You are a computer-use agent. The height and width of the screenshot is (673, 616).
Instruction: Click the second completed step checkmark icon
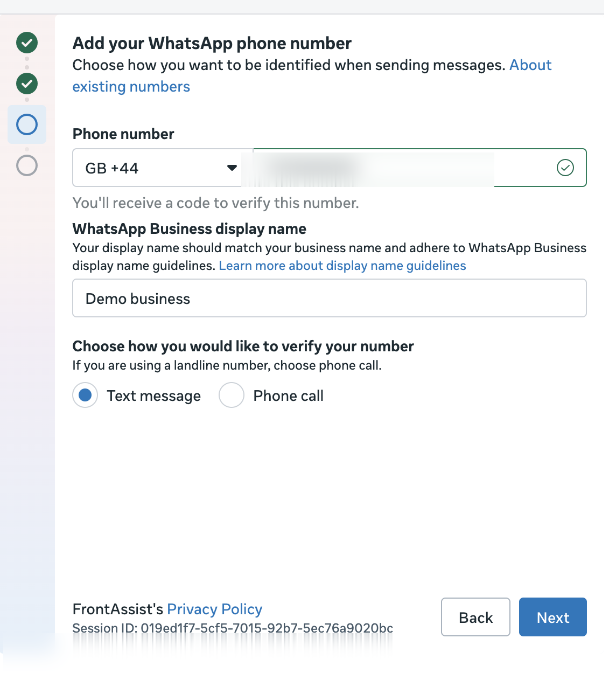click(27, 84)
